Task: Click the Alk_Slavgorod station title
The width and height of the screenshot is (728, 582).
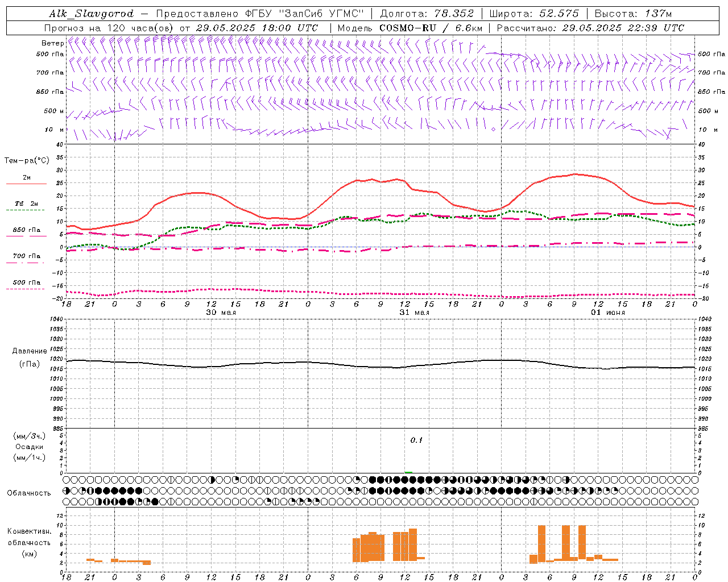Action: 92,14
